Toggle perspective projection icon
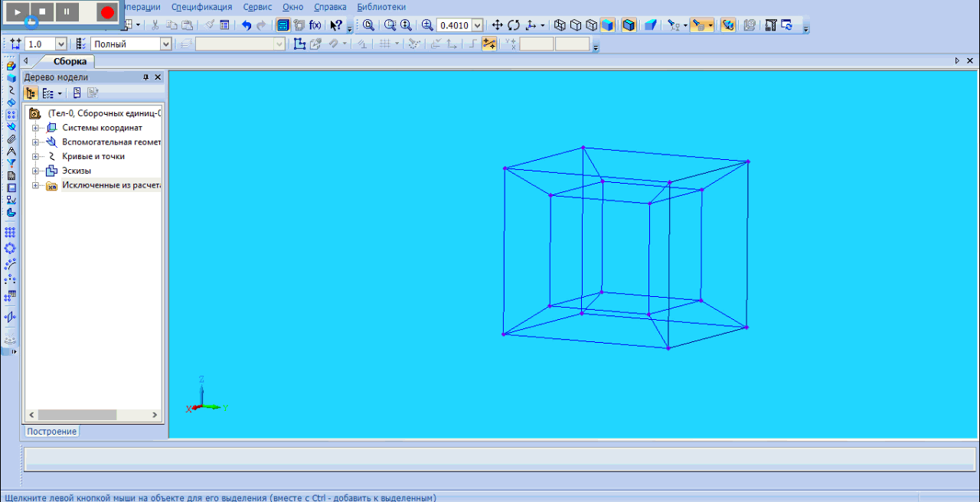 651,25
